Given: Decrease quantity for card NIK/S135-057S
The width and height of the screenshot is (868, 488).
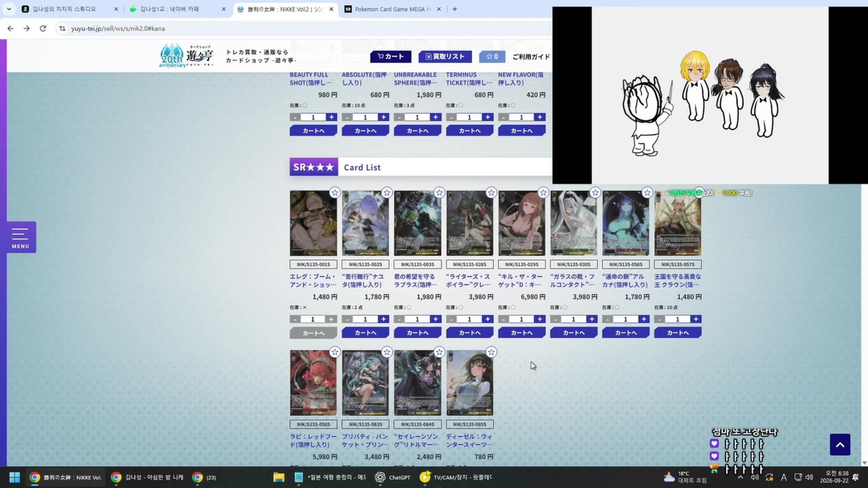Looking at the screenshot, I should click(x=659, y=319).
